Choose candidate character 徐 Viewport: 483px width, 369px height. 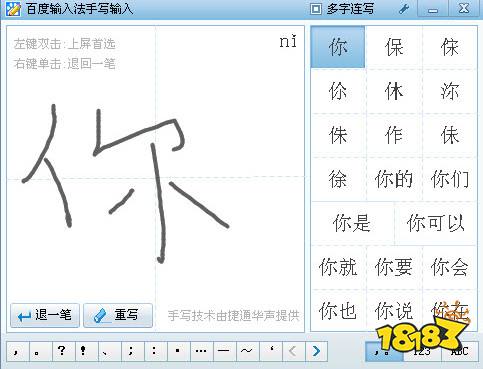pos(337,179)
